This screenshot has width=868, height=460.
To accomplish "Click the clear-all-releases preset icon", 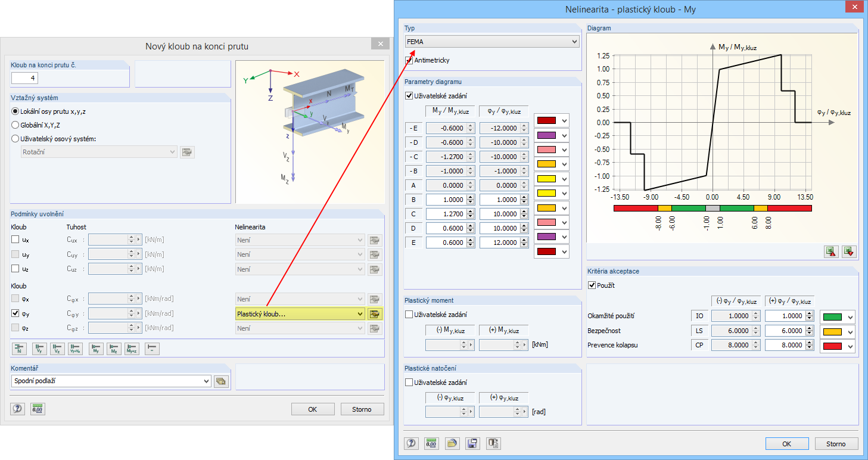I will click(x=152, y=349).
